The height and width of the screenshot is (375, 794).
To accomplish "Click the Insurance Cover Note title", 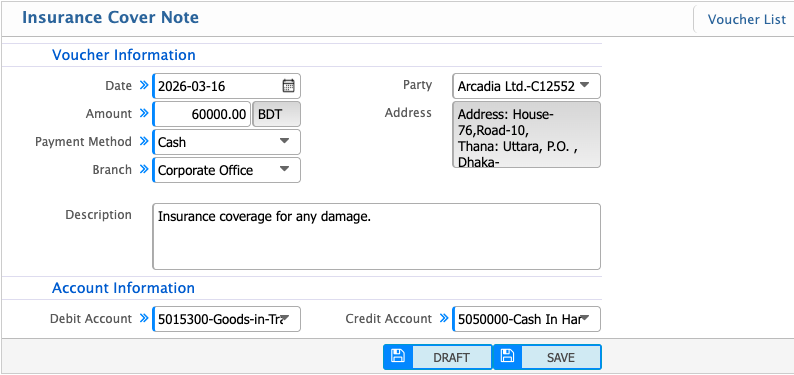I will (110, 17).
